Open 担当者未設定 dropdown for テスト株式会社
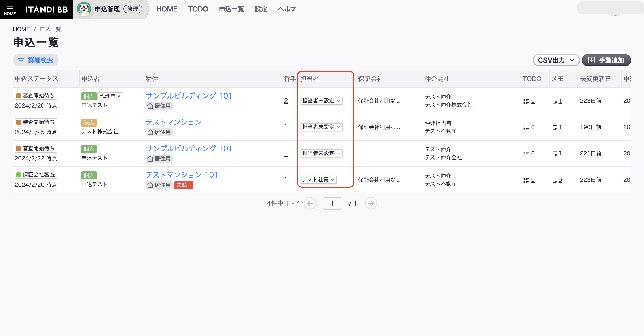The height and width of the screenshot is (336, 644). point(321,127)
